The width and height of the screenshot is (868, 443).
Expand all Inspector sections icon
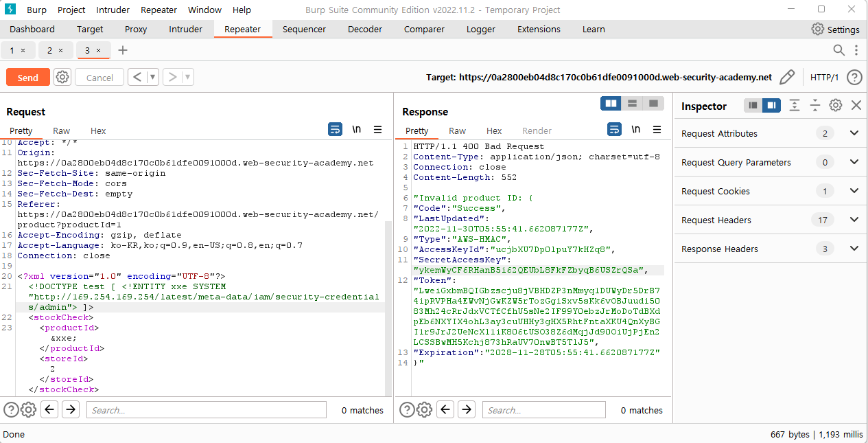(795, 105)
